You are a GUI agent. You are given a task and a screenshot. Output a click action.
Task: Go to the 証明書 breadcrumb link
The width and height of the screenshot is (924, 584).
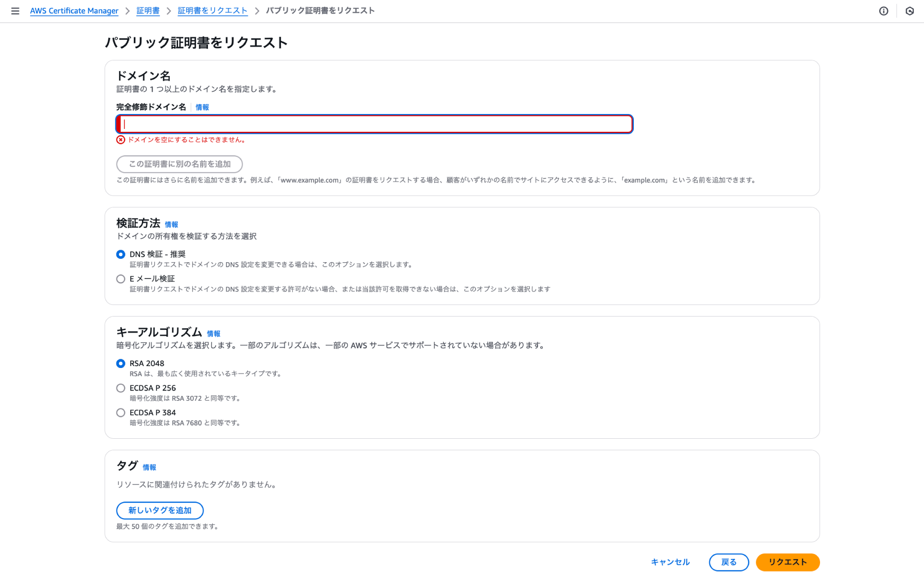pyautogui.click(x=148, y=11)
